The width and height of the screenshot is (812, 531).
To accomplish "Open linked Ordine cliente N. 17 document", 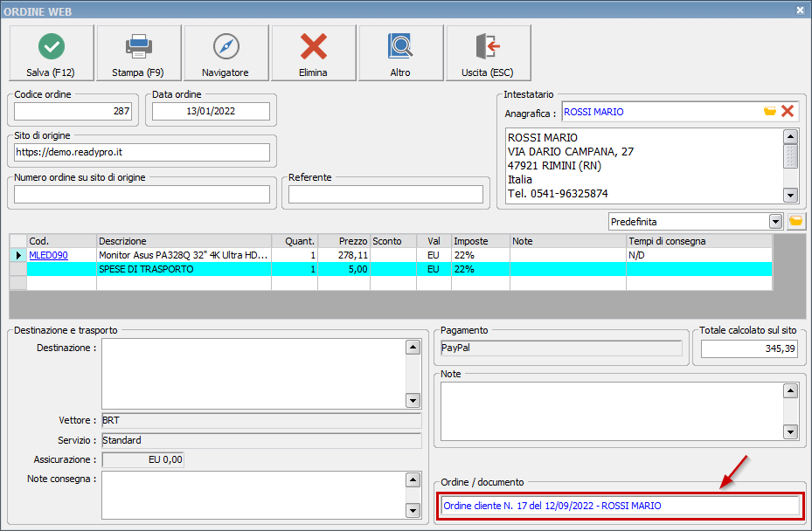I will pos(552,506).
